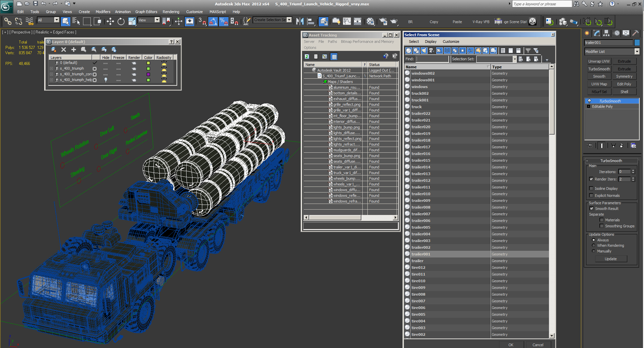Click the Symmetry modifier button
Screen dimensions: 644x348
624,77
